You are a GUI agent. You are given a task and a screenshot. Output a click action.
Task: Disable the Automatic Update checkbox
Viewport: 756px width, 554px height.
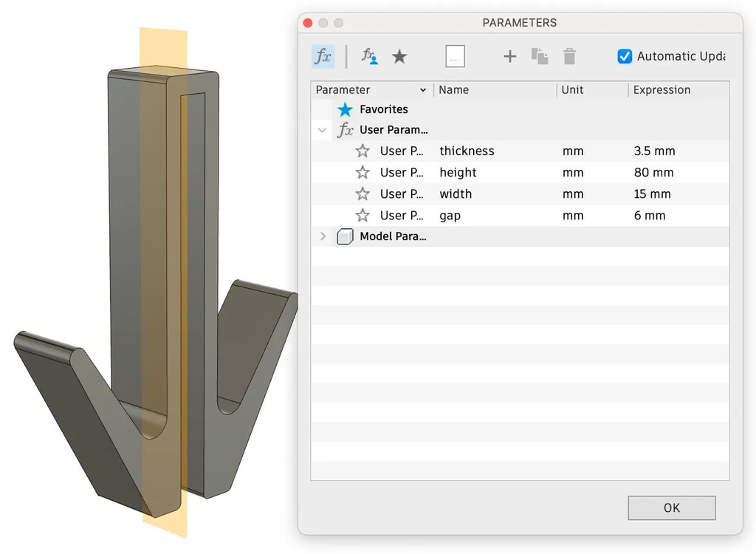(x=625, y=56)
